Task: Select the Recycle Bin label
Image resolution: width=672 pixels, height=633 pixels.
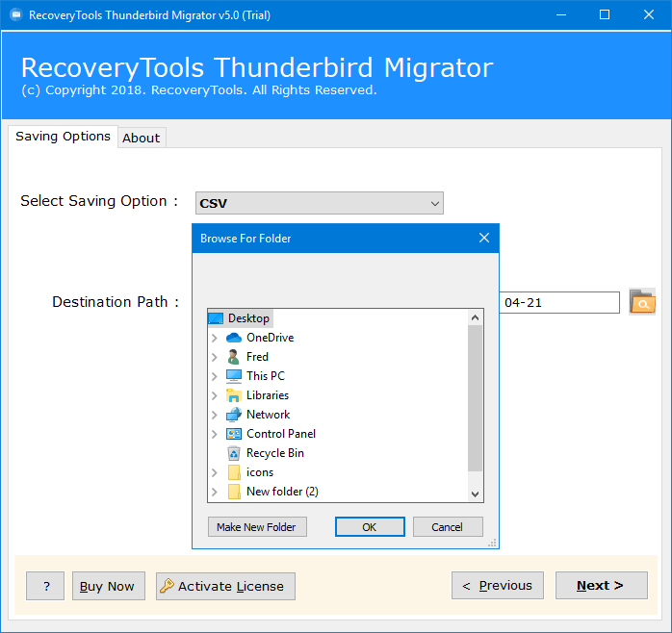Action: [275, 453]
